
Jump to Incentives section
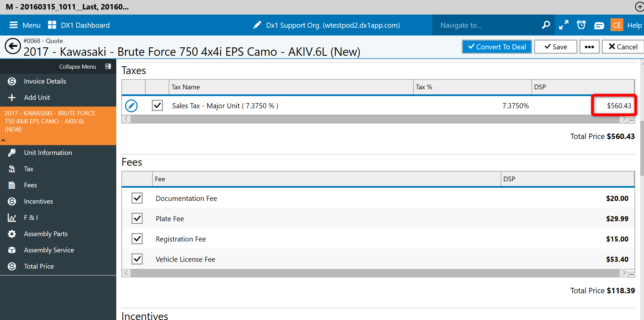(x=39, y=201)
